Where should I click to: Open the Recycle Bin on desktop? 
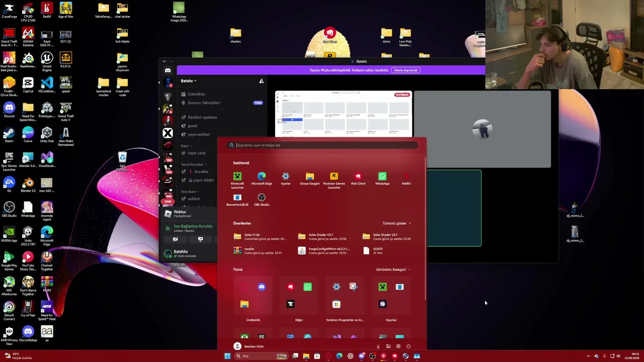tap(122, 162)
